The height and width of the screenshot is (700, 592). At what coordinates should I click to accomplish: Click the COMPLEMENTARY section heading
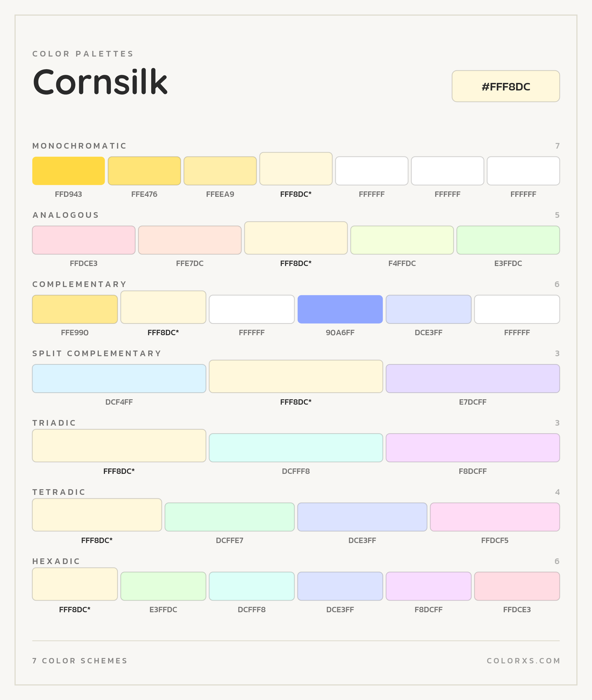pyautogui.click(x=79, y=284)
